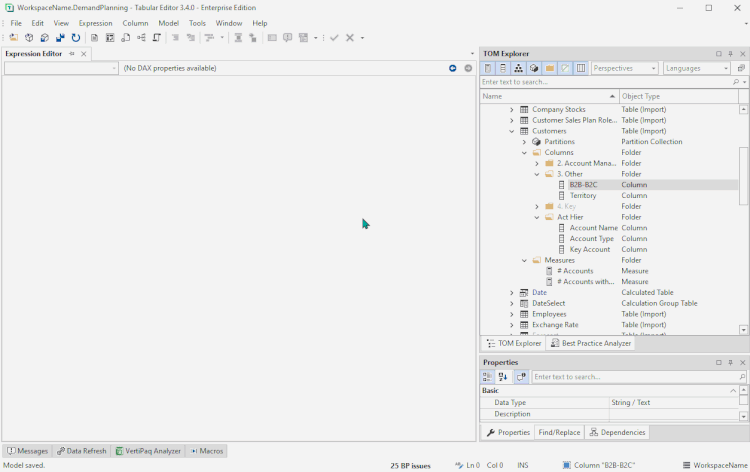The image size is (750, 472).
Task: Click the property pages icon in Properties toolbar
Action: pyautogui.click(x=521, y=377)
